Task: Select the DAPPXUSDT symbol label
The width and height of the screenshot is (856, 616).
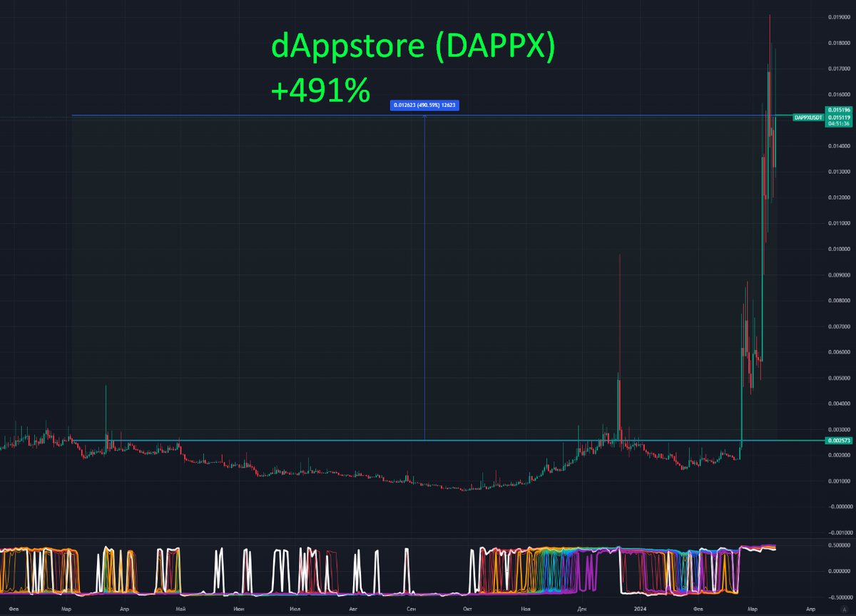Action: click(x=808, y=116)
